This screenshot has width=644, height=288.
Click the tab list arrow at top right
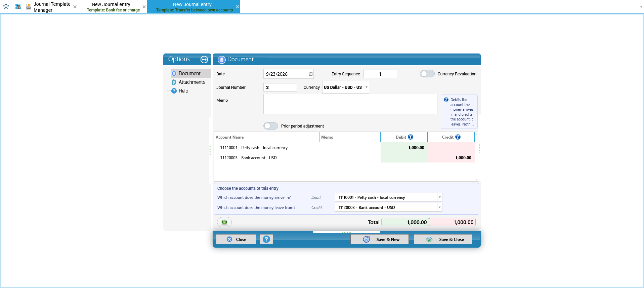[641, 7]
